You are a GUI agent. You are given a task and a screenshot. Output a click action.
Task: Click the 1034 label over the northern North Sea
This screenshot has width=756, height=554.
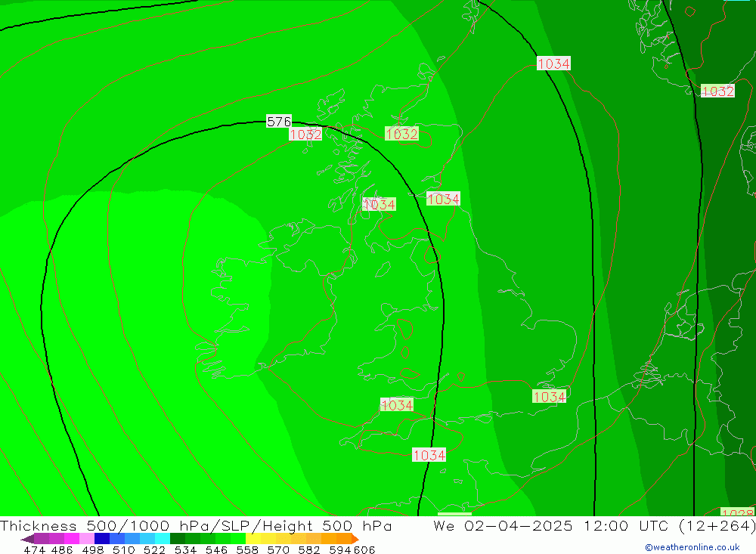point(553,63)
